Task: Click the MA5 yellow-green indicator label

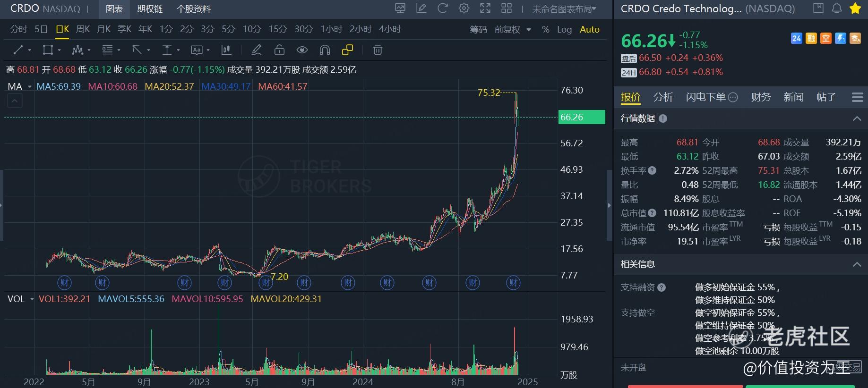Action: 59,87
